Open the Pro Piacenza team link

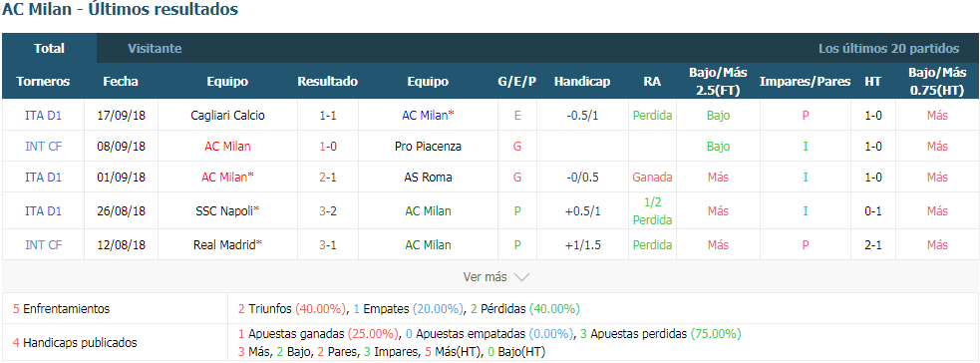(x=428, y=147)
